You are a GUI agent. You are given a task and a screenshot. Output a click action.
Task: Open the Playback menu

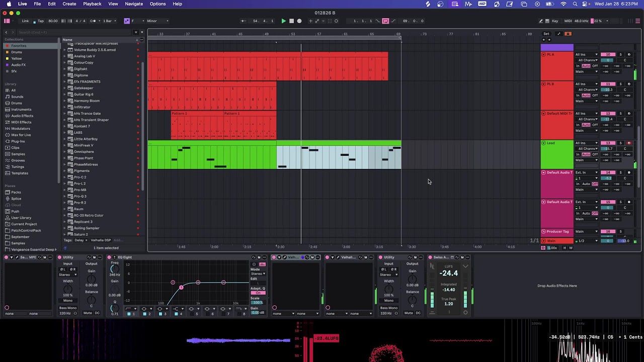click(x=92, y=4)
